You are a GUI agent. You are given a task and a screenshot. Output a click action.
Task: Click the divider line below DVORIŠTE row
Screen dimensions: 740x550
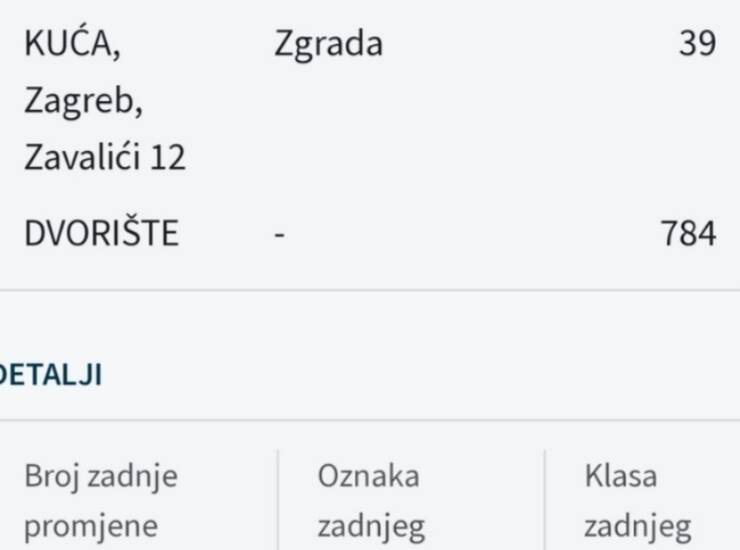[370, 291]
